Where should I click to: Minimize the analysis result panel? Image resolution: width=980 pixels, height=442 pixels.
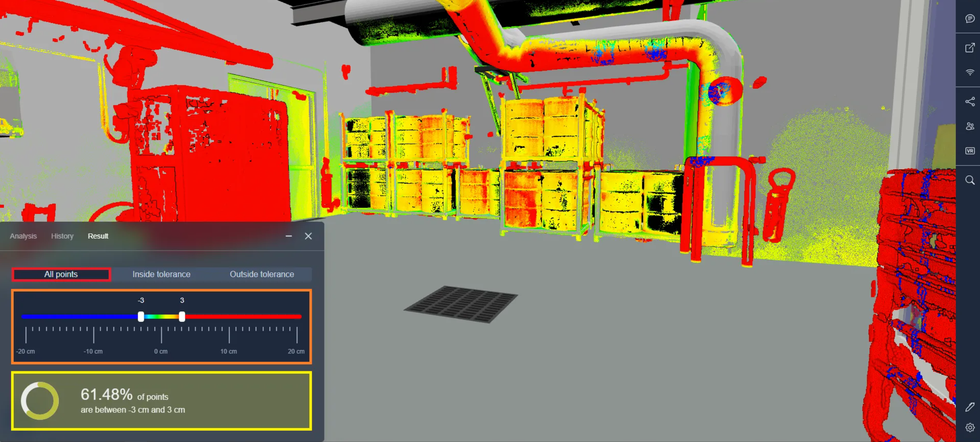pyautogui.click(x=289, y=236)
